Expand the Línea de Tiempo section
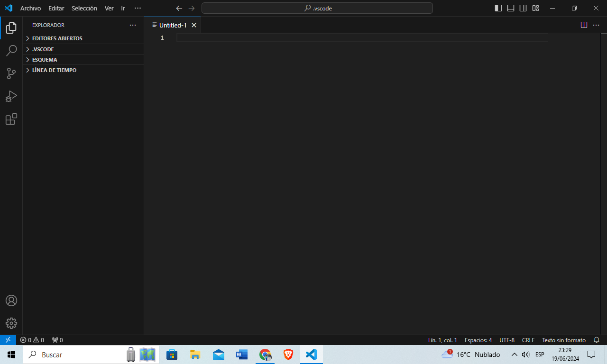The width and height of the screenshot is (607, 364). click(83, 70)
